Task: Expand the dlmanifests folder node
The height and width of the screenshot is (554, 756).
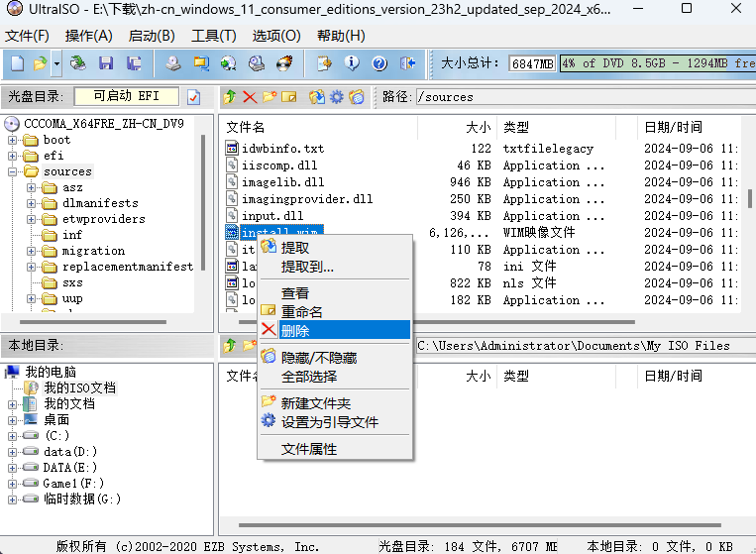Action: tap(32, 203)
